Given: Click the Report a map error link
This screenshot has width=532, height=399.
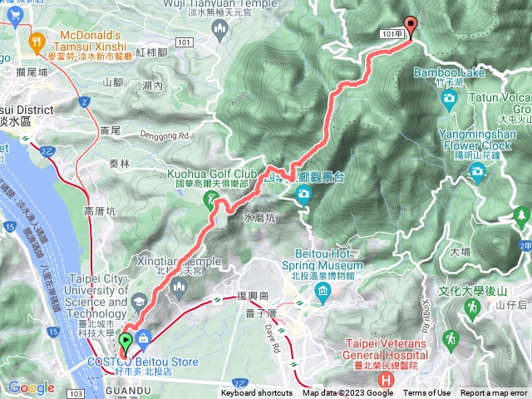Looking at the screenshot, I should (x=494, y=393).
